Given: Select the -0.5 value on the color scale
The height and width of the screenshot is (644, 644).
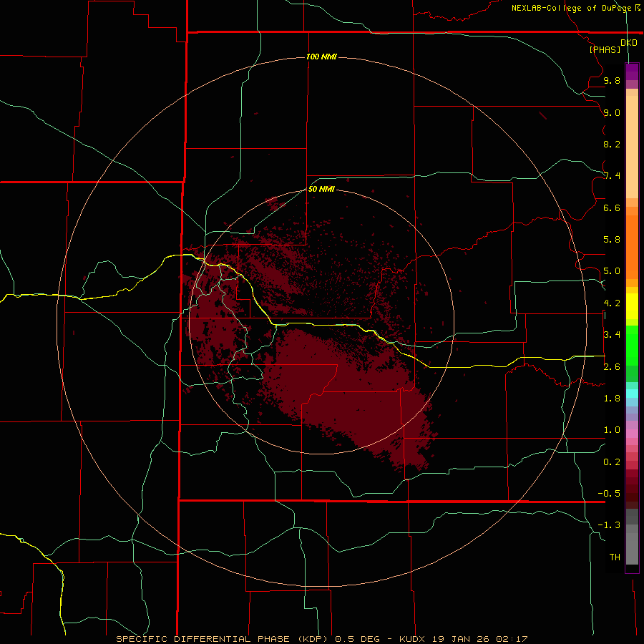Looking at the screenshot, I should (609, 494).
